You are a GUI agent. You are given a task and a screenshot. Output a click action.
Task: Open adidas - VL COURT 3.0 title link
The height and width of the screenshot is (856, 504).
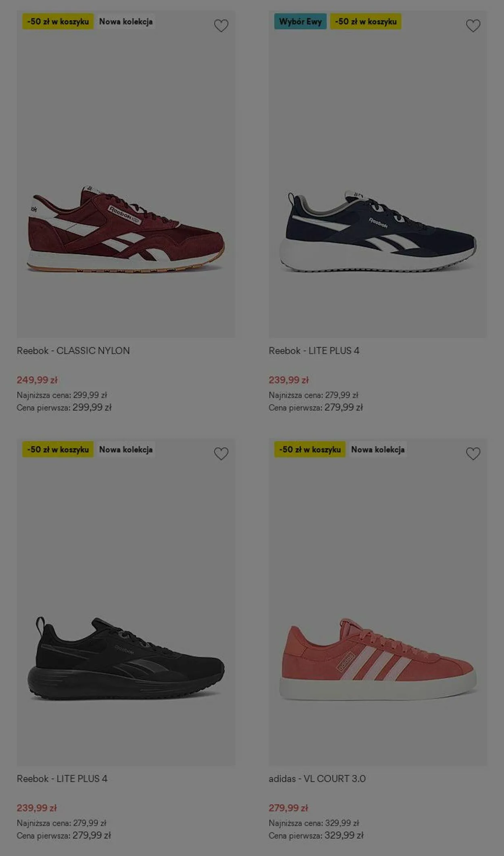317,778
